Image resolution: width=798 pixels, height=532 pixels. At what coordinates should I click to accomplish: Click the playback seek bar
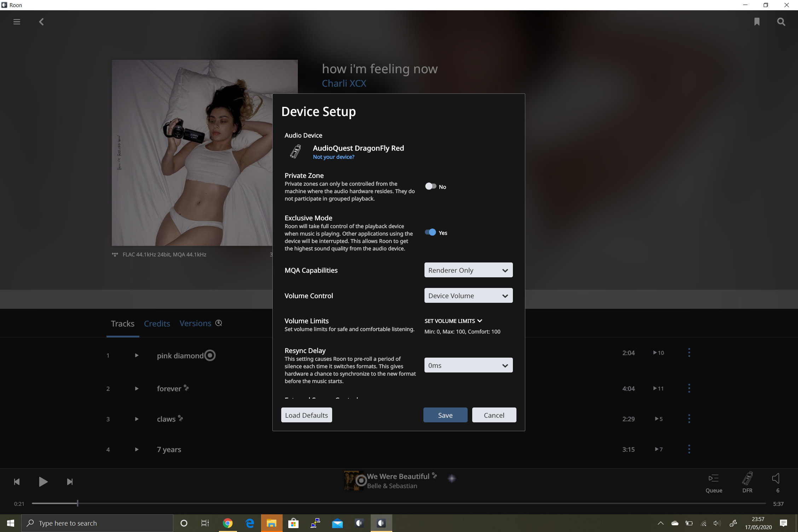[x=399, y=503]
